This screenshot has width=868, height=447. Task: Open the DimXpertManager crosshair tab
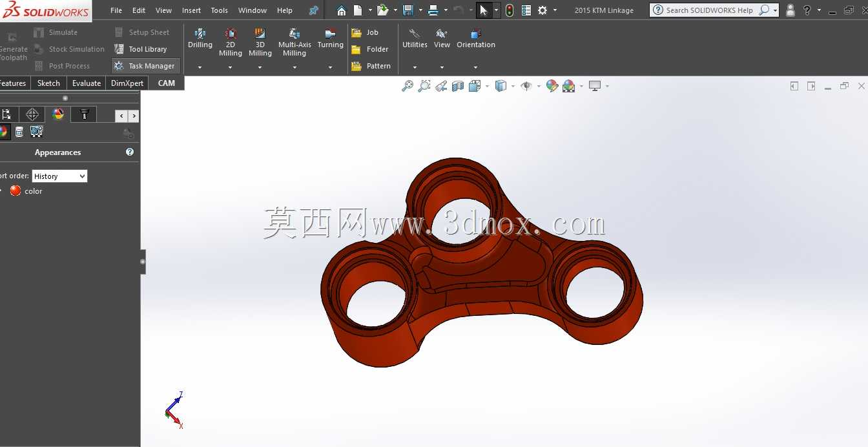click(32, 114)
